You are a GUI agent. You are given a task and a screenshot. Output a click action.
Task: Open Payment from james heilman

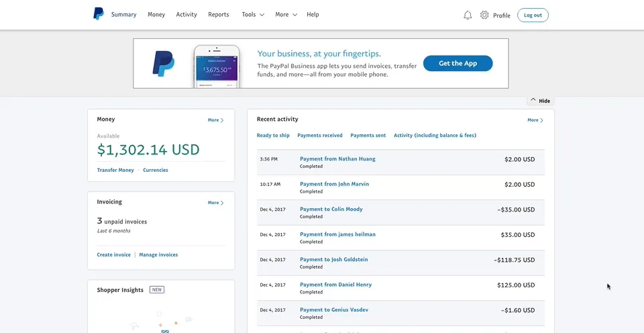(x=337, y=234)
